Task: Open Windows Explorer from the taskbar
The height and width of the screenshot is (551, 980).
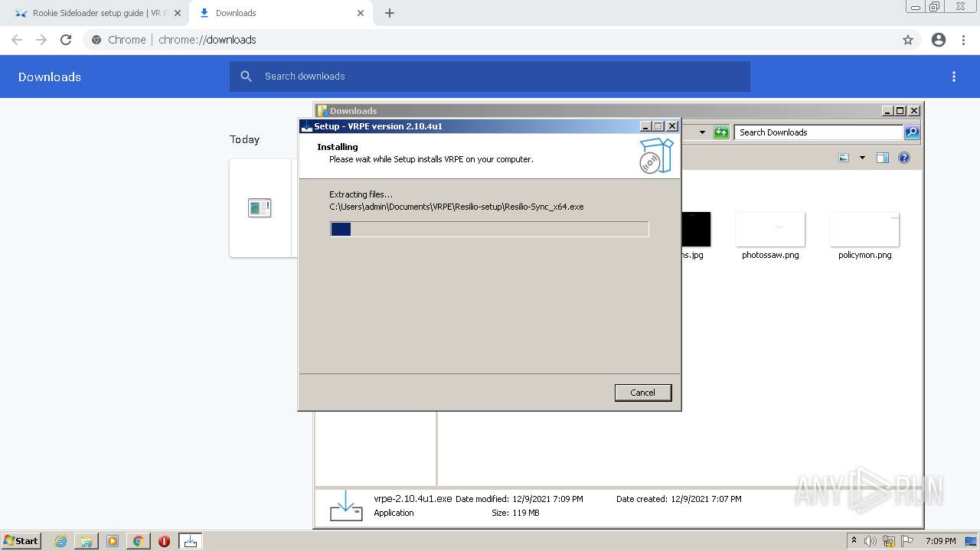Action: click(x=87, y=541)
